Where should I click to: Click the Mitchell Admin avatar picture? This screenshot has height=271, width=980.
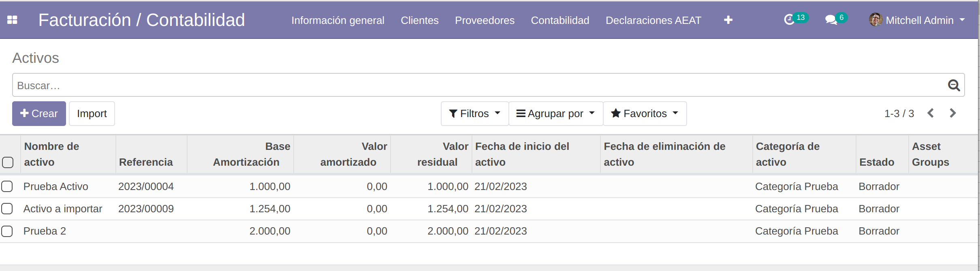point(875,19)
